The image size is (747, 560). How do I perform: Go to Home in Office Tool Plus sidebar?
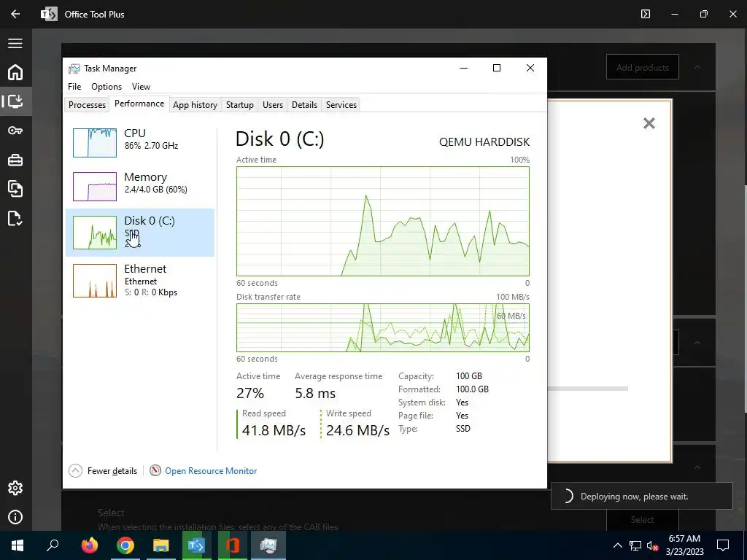coord(15,72)
